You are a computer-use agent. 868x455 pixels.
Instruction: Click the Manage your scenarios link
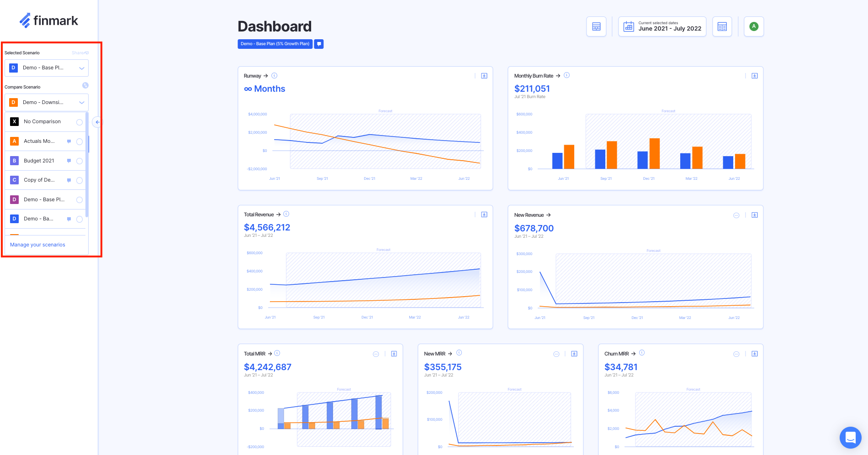pyautogui.click(x=37, y=245)
